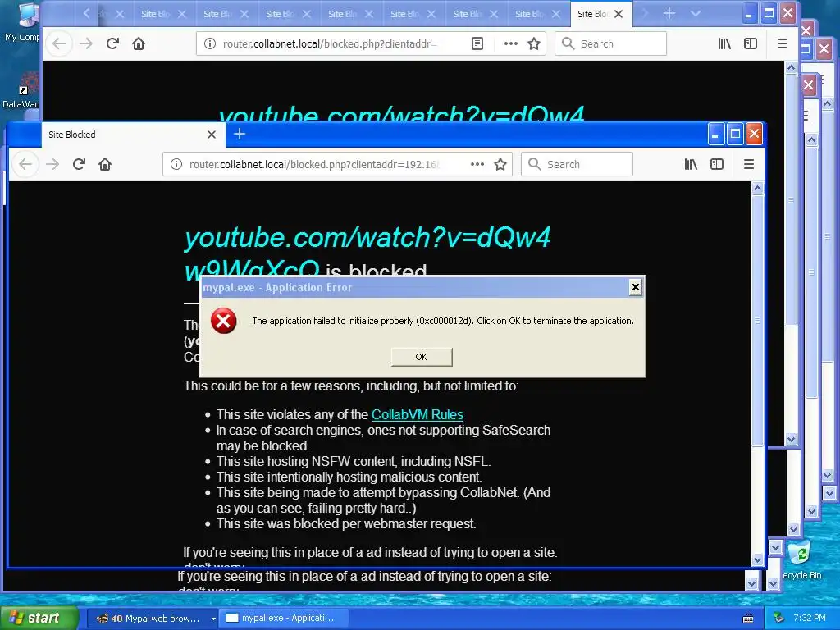The image size is (840, 630).
Task: Click the forward arrow in the back browser window
Action: (x=85, y=43)
